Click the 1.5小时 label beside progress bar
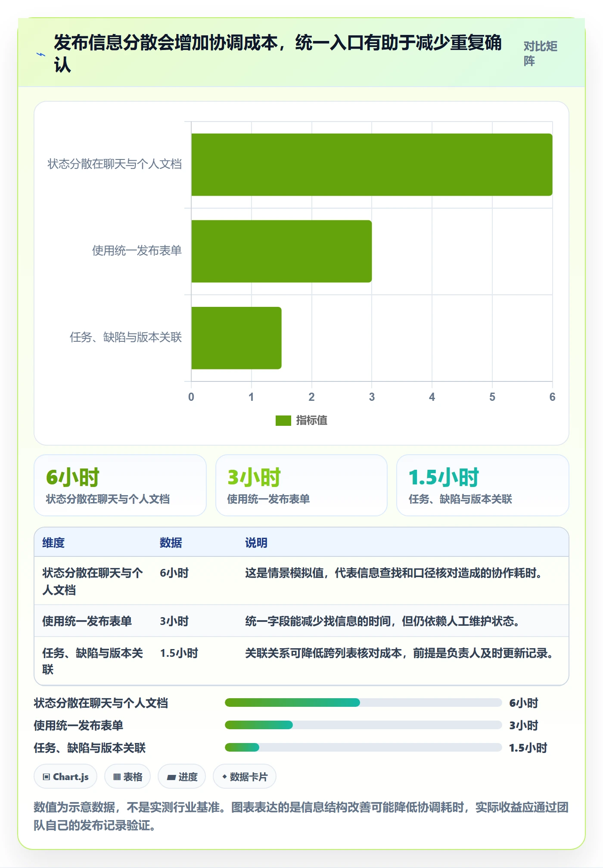Image resolution: width=603 pixels, height=868 pixels. (528, 748)
